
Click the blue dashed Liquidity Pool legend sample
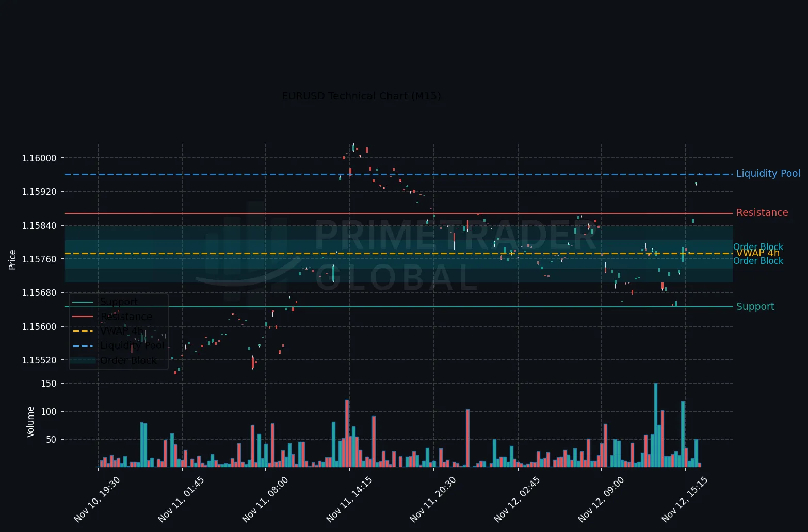click(x=83, y=345)
